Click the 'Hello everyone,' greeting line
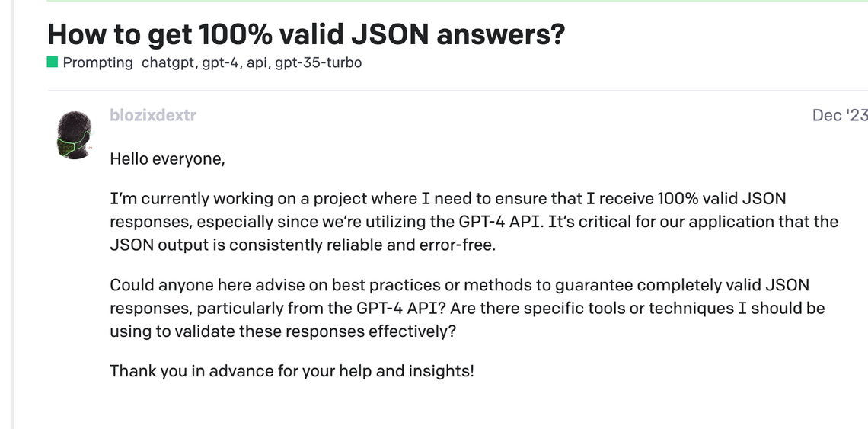This screenshot has height=429, width=868. 168,159
